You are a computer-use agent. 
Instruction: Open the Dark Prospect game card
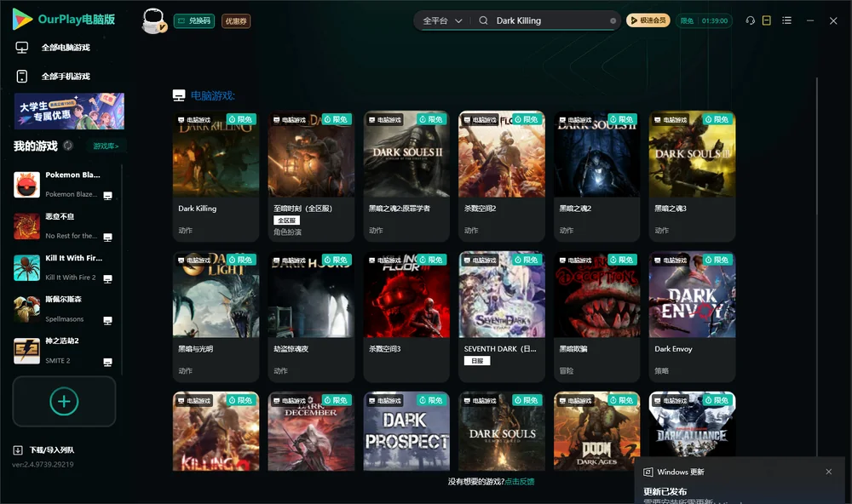tap(406, 432)
